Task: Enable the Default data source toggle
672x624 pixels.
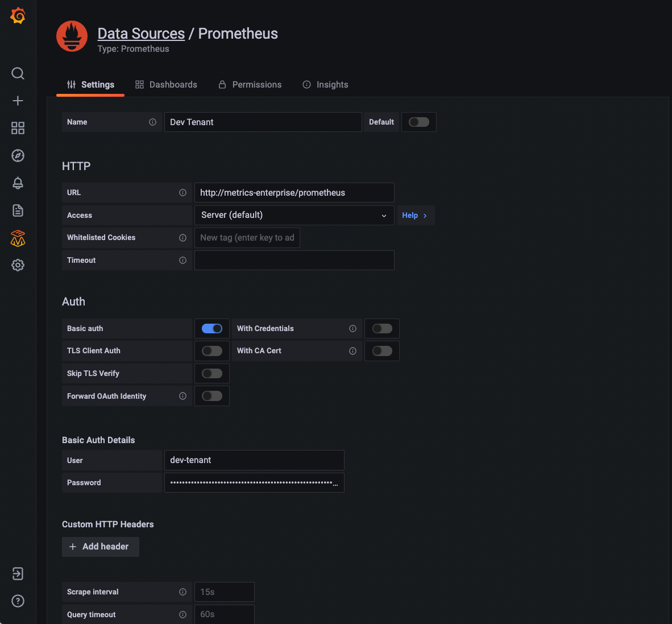Action: point(418,122)
